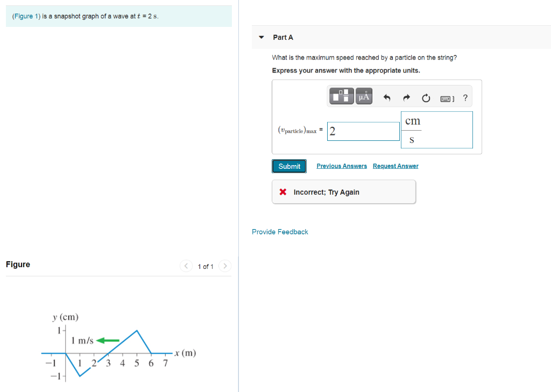
Task: Click the redo arrow in the equation toolbar
Action: point(407,97)
